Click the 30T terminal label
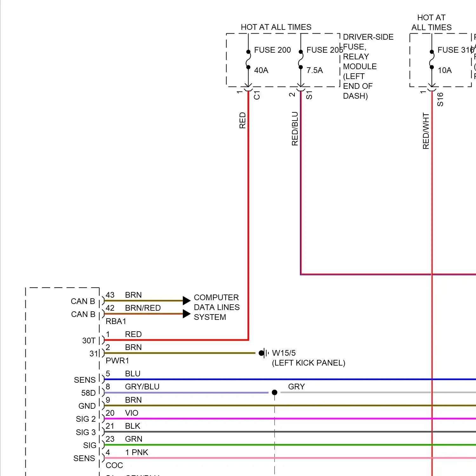The width and height of the screenshot is (476, 476). pos(89,340)
